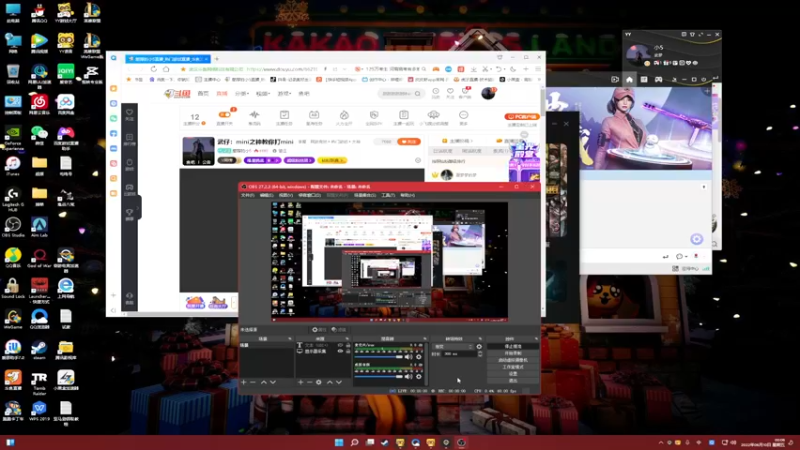Toggle browser night mode moon icon
This screenshot has width=800, height=450.
coord(513,69)
